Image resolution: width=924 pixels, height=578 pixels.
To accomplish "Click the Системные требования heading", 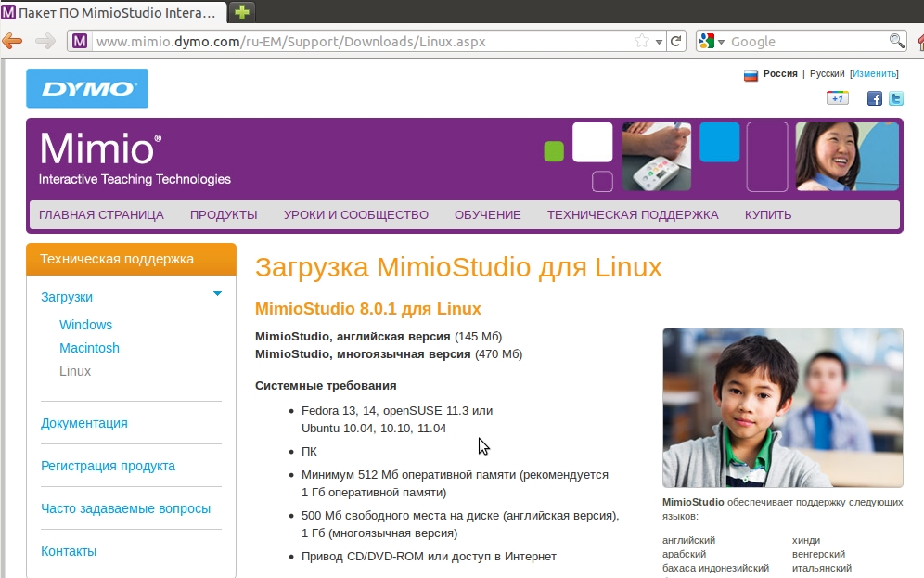I will 326,386.
